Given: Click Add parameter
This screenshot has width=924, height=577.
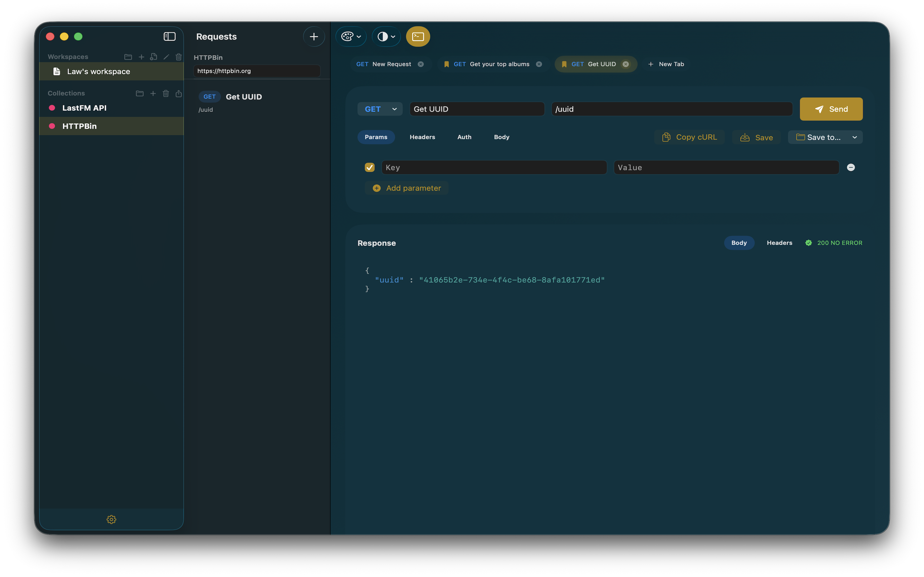Looking at the screenshot, I should click(x=406, y=188).
